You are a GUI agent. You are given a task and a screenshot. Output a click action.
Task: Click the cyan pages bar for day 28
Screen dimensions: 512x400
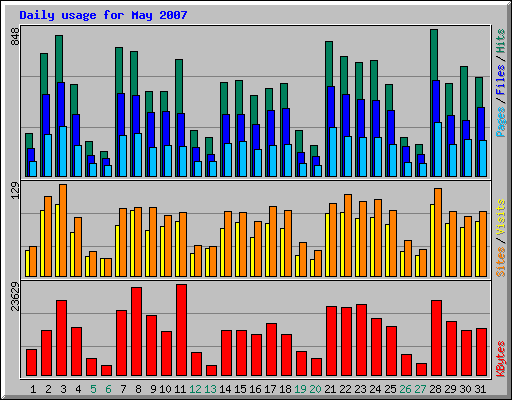438,149
